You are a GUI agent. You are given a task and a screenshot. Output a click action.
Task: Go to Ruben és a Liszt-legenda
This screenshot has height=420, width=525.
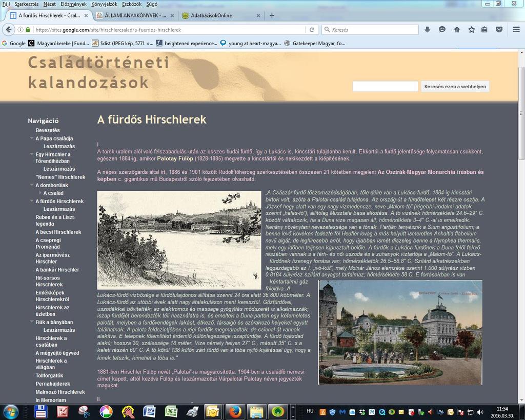pos(55,221)
